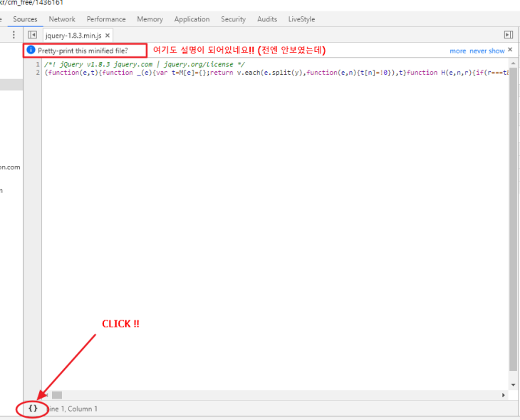Image resolution: width=520 pixels, height=420 pixels.
Task: Select the Audits tab
Action: (267, 19)
